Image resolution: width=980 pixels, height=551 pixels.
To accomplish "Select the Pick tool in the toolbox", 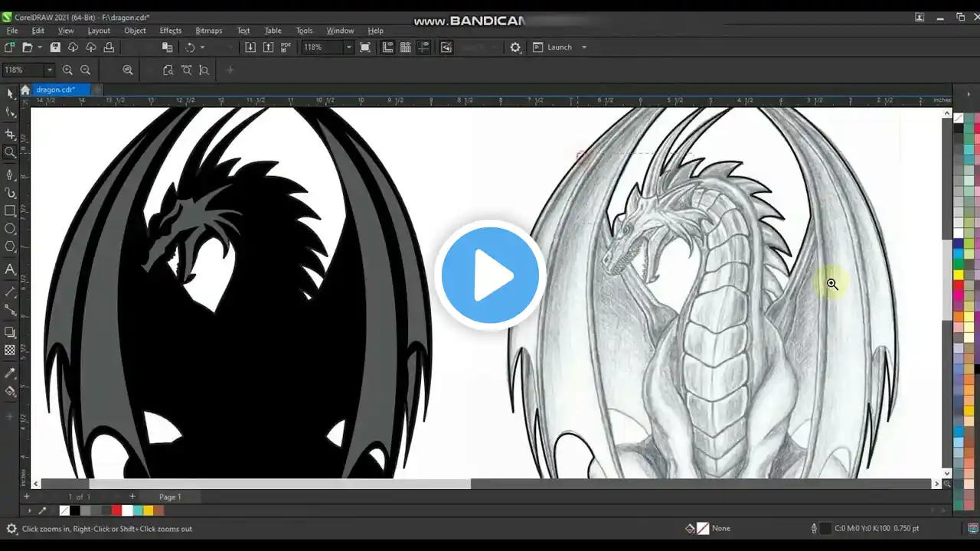I will pyautogui.click(x=10, y=93).
